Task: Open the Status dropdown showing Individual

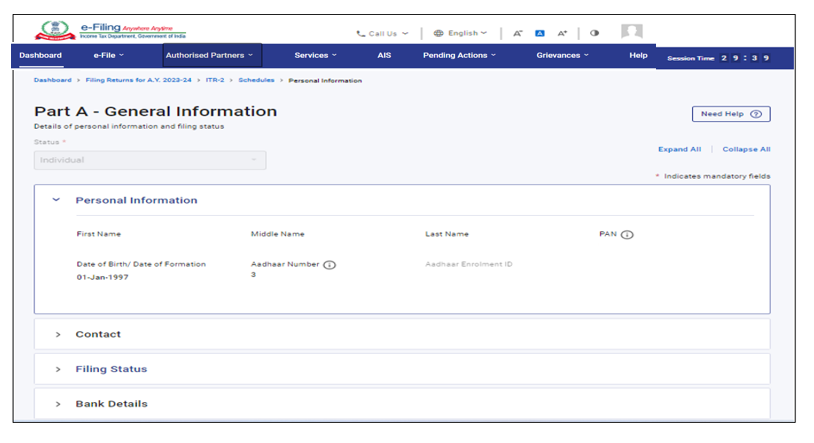Action: 150,160
